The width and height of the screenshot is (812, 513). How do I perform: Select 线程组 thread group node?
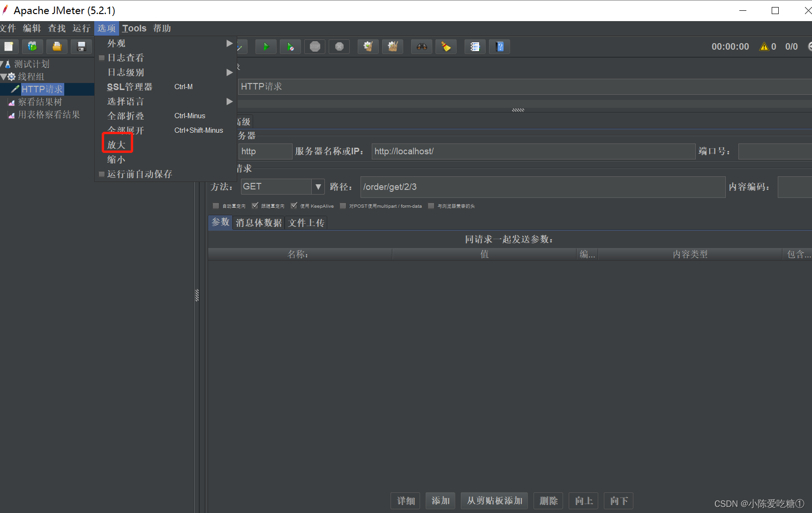click(31, 76)
